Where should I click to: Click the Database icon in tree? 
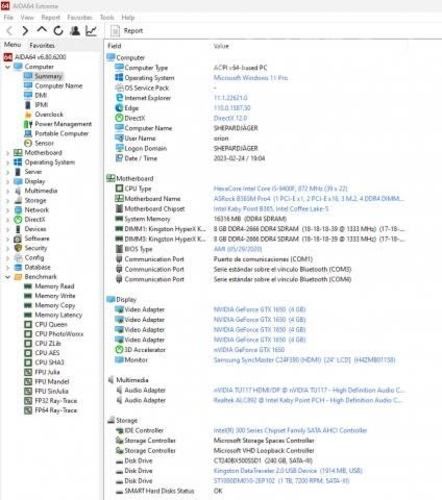point(18,267)
